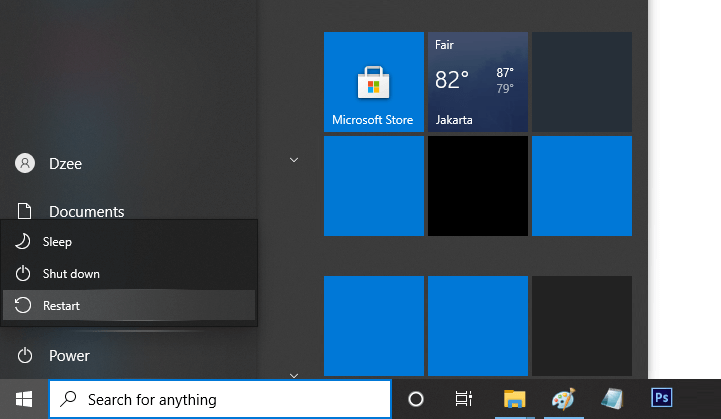
Task: Click the search magnifier icon
Action: (69, 399)
